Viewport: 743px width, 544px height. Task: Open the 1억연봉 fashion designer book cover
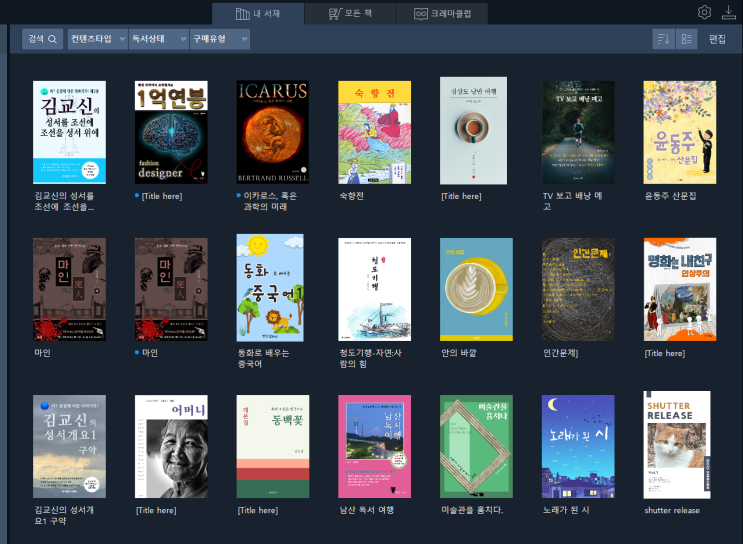click(x=171, y=132)
